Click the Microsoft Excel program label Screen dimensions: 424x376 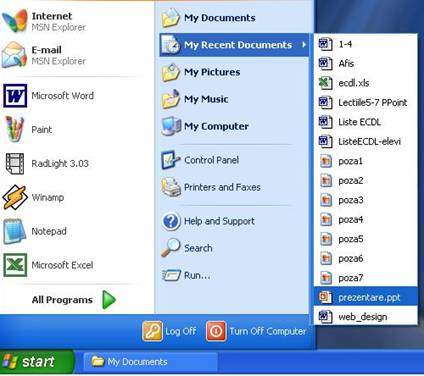[x=62, y=265]
